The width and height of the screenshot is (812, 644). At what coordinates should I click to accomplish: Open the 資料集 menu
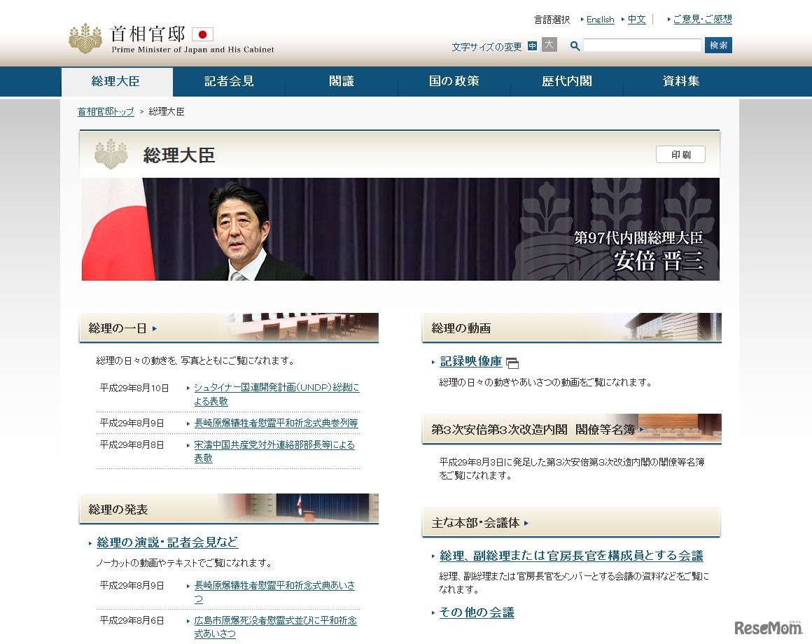click(x=680, y=82)
